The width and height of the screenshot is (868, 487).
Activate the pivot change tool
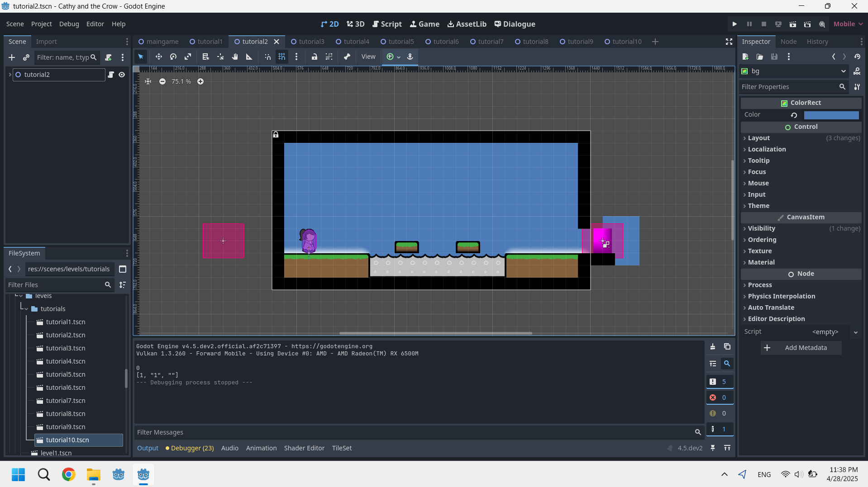(x=220, y=57)
